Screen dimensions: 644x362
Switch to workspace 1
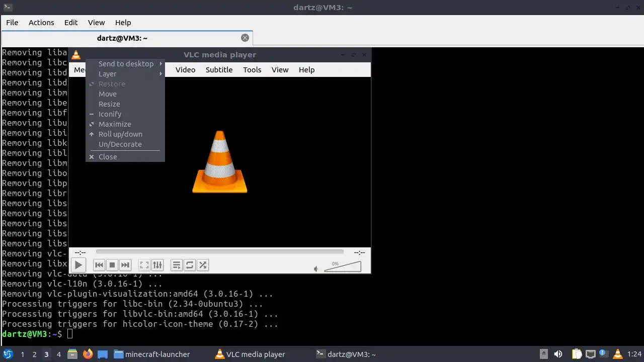(x=22, y=354)
